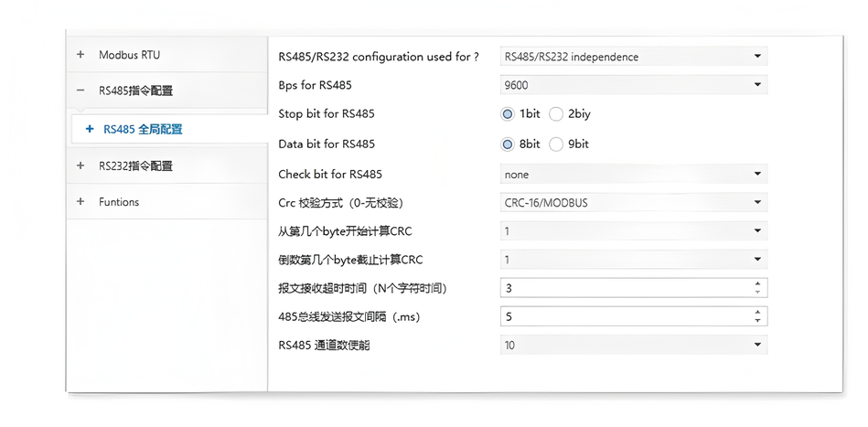Decrease 报文接收超时时间 with the down arrow

pos(758,293)
